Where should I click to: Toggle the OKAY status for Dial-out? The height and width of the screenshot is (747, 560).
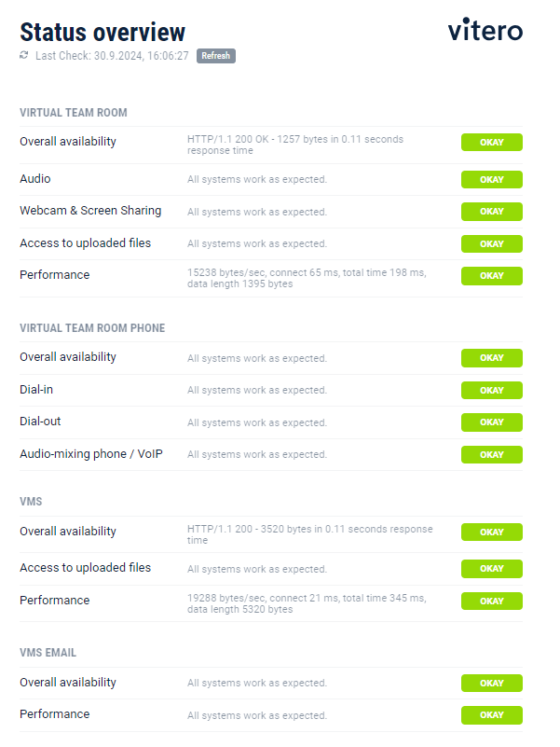491,422
